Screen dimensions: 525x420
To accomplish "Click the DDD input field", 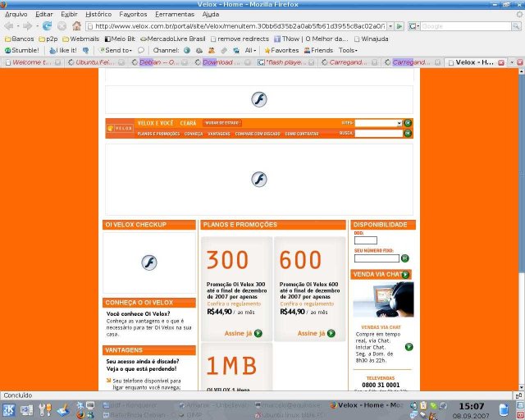I will (365, 240).
